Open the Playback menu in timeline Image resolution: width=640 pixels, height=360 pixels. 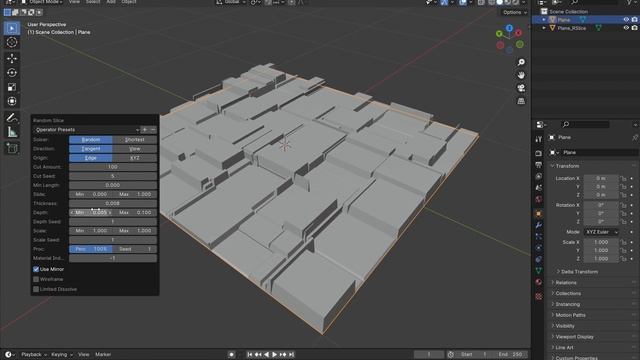pyautogui.click(x=34, y=355)
